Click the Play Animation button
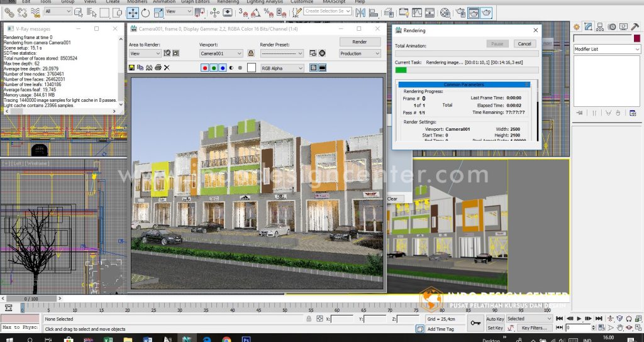Screen dimensions: 644x342 [579, 319]
